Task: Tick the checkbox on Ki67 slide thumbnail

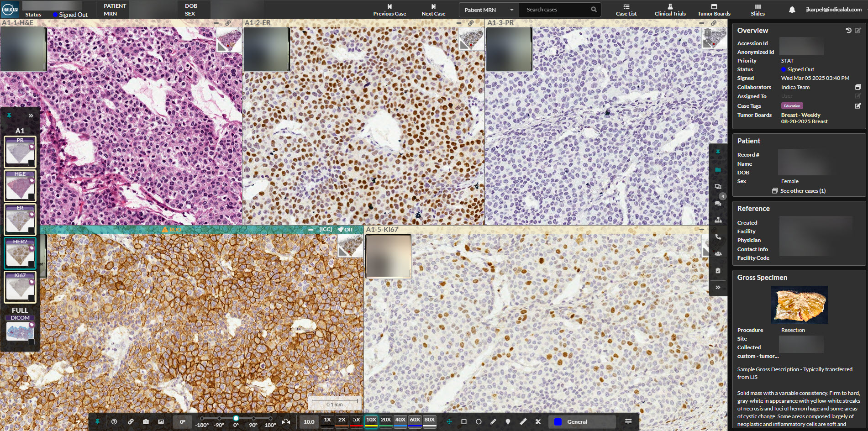Action: pos(31,298)
